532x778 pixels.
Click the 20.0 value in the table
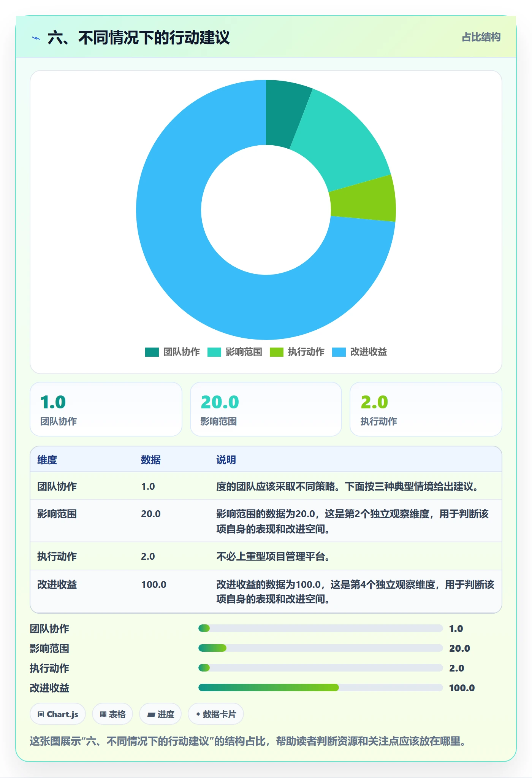coord(151,514)
